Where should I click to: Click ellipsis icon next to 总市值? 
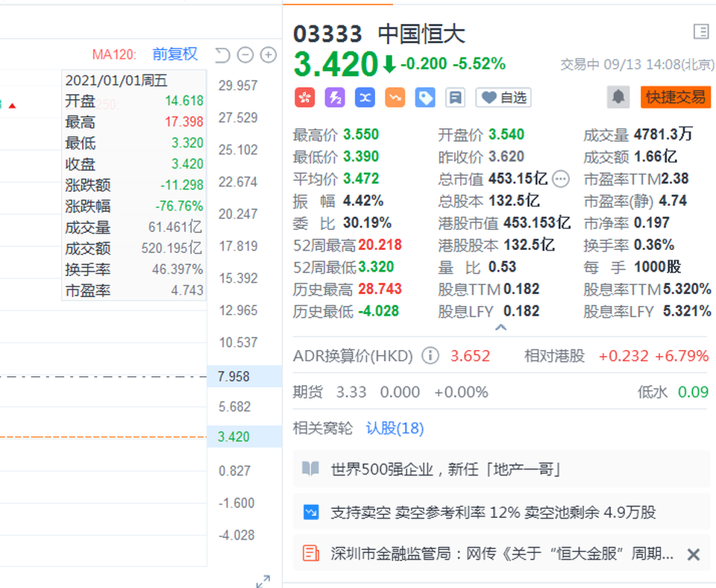561,179
